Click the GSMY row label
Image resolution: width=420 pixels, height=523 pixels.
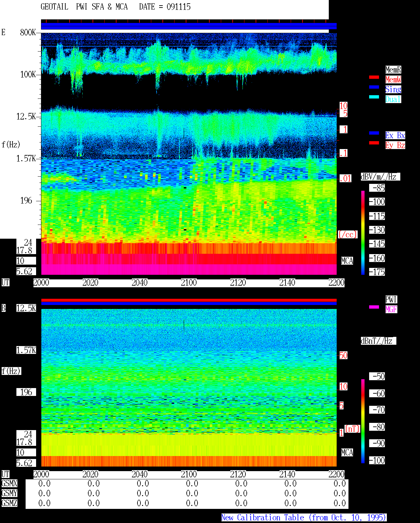click(x=9, y=493)
